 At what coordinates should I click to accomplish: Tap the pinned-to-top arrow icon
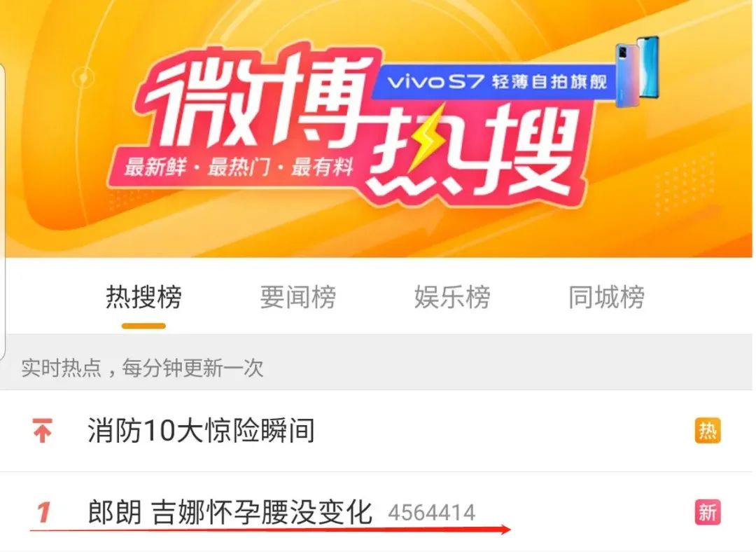click(x=43, y=430)
